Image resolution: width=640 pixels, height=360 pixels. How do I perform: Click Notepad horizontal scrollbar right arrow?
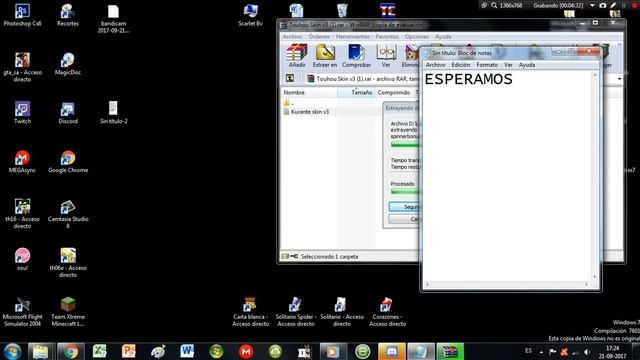587,284
